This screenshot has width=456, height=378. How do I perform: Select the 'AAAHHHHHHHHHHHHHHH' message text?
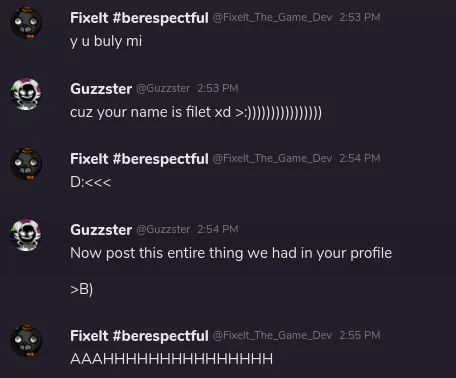(172, 359)
